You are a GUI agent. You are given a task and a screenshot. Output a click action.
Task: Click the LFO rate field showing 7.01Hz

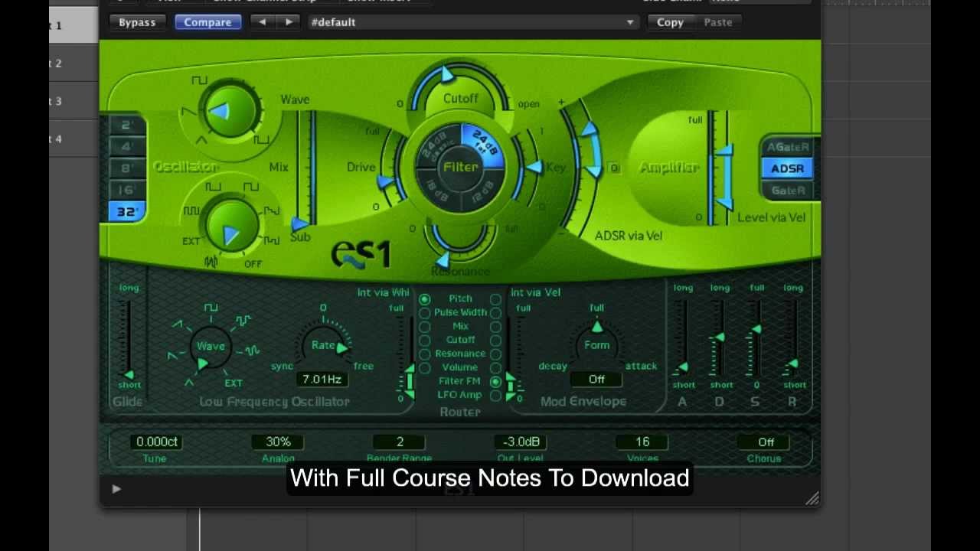point(322,379)
